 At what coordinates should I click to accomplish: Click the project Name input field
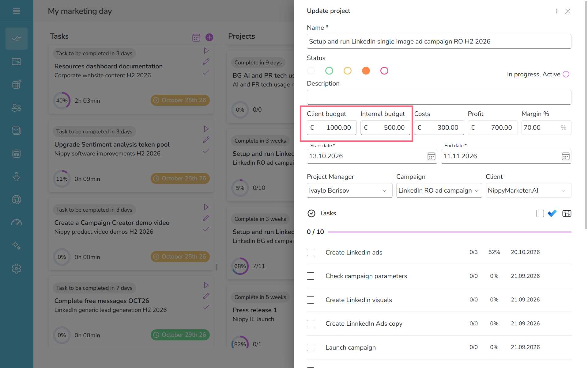[439, 41]
